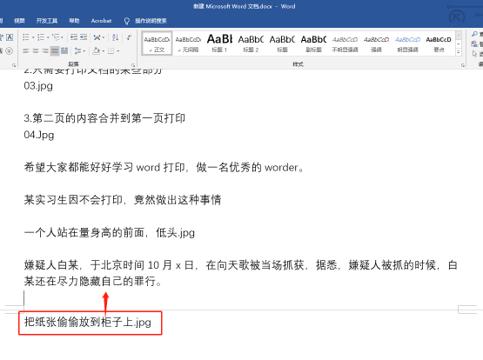This screenshot has height=360, width=483.
Task: Click the Find magnifier icon
Action: tap(474, 34)
